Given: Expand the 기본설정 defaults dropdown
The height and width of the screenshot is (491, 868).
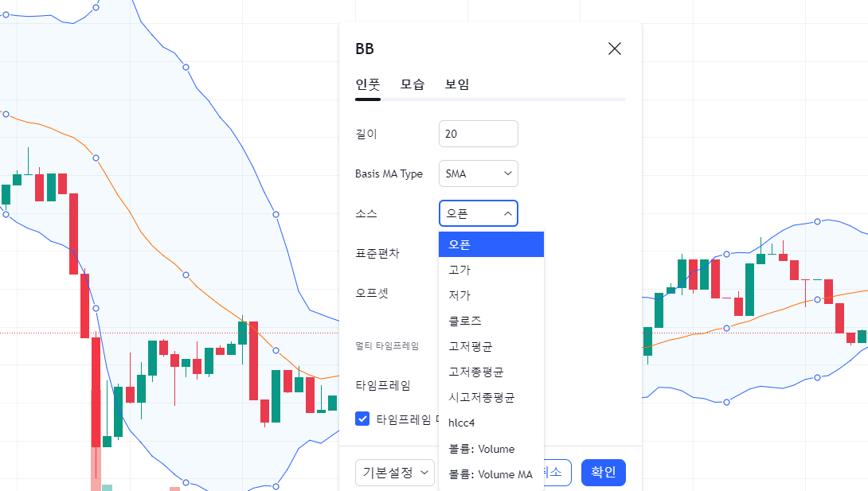Looking at the screenshot, I should coord(395,473).
